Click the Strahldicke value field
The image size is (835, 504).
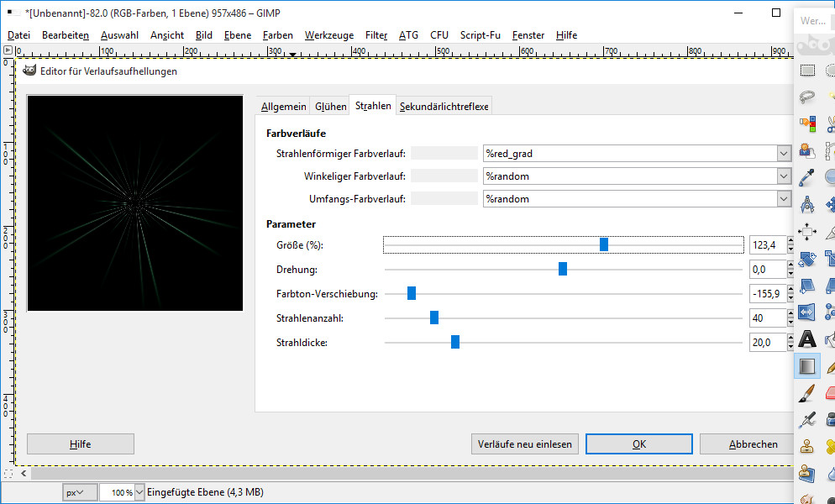pos(767,342)
